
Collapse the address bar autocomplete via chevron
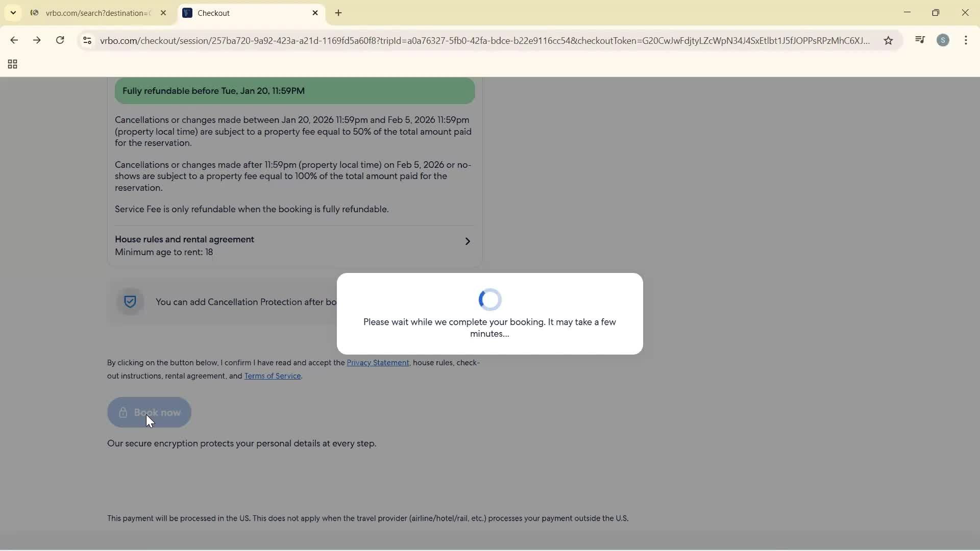tap(13, 13)
